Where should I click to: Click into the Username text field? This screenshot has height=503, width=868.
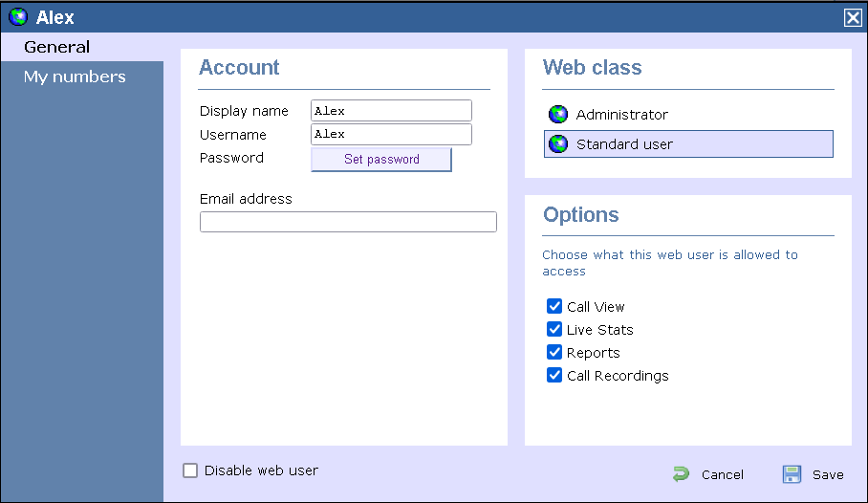pos(391,135)
